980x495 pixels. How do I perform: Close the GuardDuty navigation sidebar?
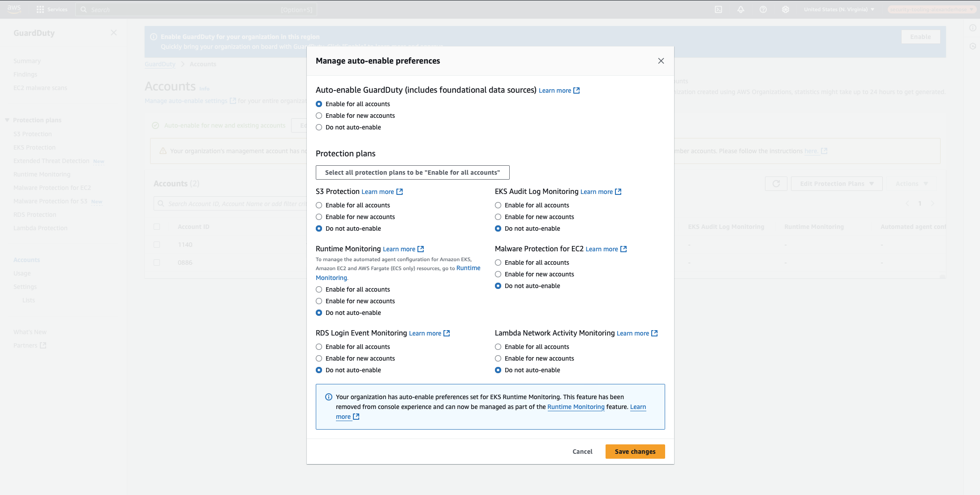coord(114,33)
